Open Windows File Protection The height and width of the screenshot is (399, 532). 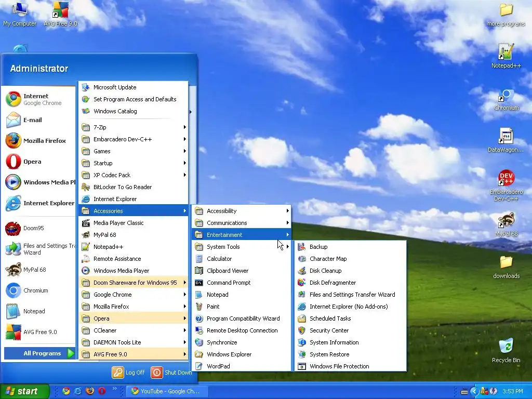tap(350, 366)
